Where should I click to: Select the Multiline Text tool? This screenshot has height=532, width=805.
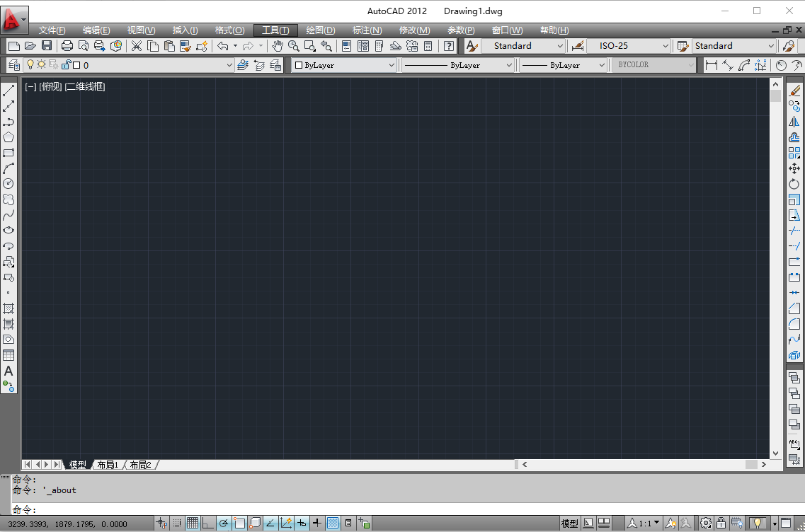(9, 372)
